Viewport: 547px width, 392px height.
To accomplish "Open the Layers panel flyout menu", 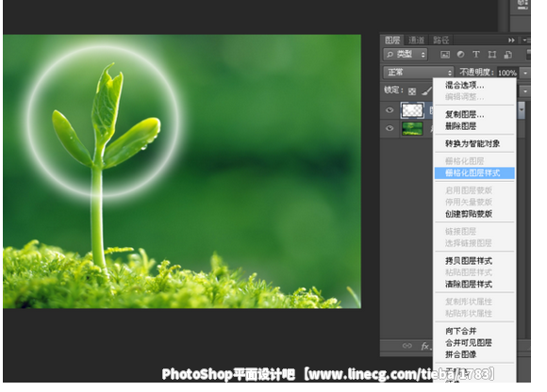I will pos(526,41).
